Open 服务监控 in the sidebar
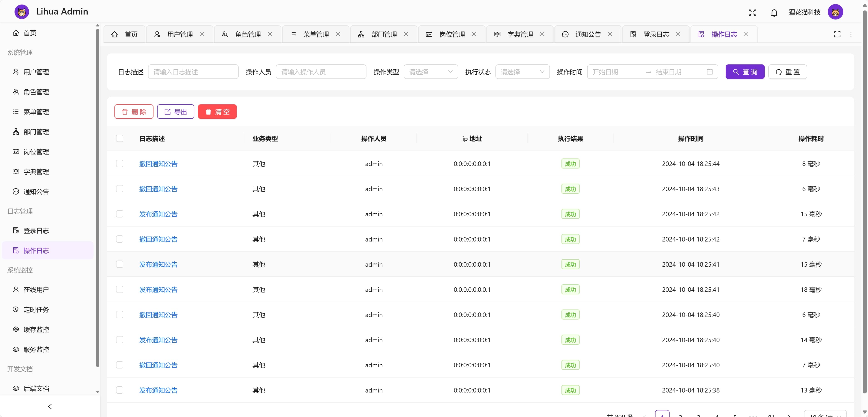868x417 pixels. point(36,349)
